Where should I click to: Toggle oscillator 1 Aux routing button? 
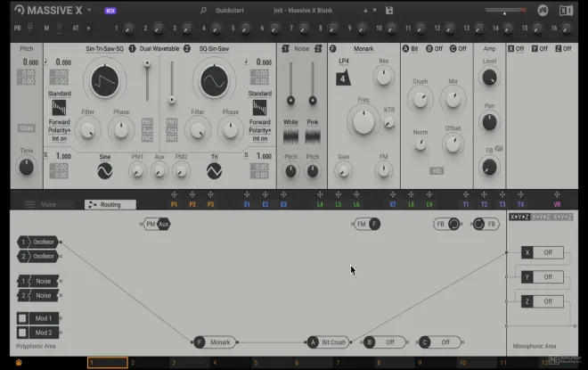tap(147, 130)
